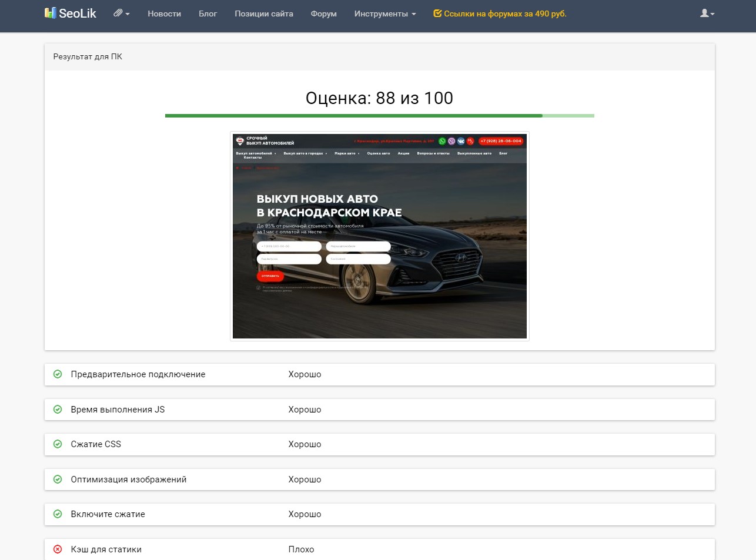This screenshot has height=560, width=756.
Task: Click the SeoLik logo
Action: click(71, 13)
